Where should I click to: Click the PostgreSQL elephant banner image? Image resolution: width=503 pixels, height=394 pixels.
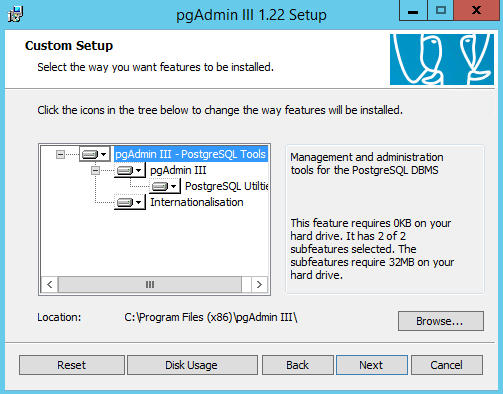[442, 59]
